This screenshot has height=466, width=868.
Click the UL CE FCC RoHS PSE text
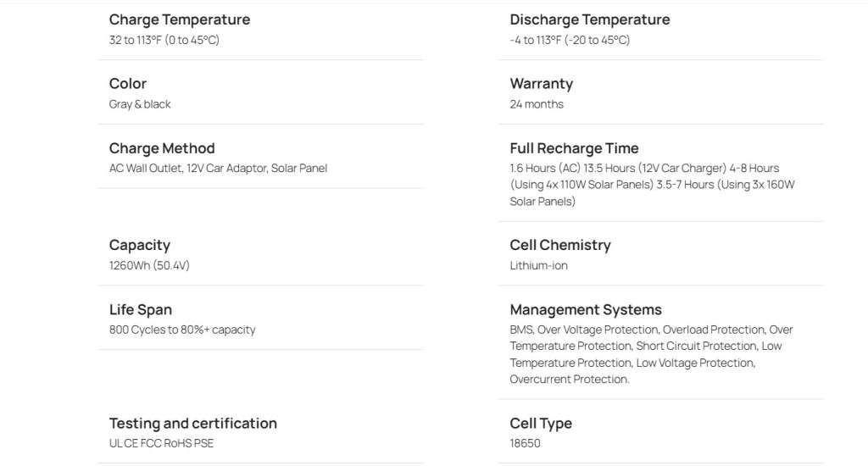coord(161,443)
